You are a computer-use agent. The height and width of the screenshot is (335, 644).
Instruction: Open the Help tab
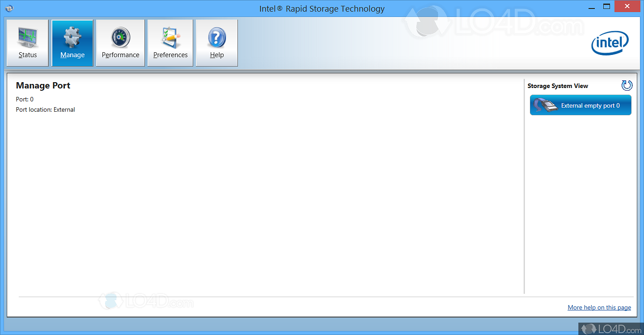tap(217, 43)
